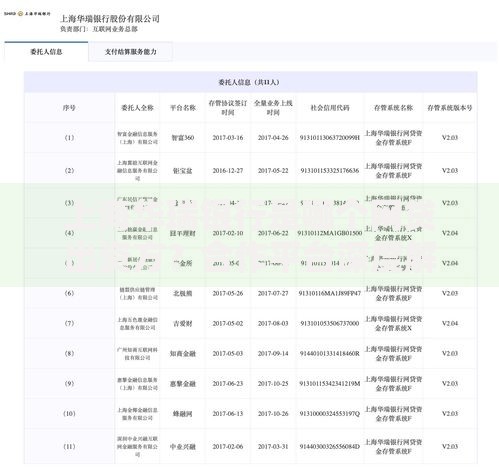Select serial number (10) cell

point(69,414)
